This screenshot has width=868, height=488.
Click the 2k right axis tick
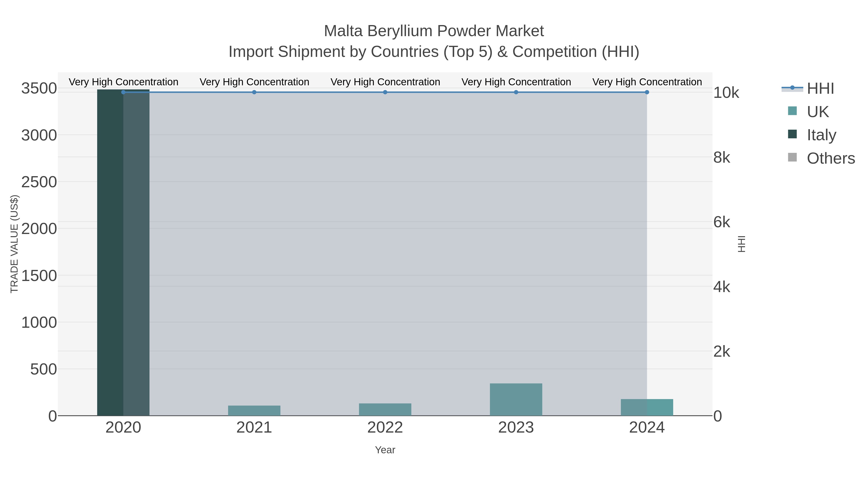tap(722, 352)
